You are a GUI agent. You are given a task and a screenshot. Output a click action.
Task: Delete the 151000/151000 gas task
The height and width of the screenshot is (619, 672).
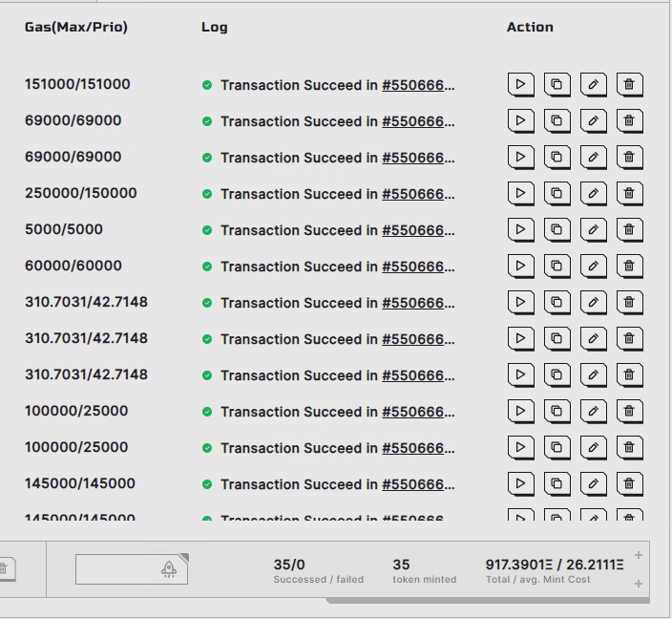click(629, 84)
